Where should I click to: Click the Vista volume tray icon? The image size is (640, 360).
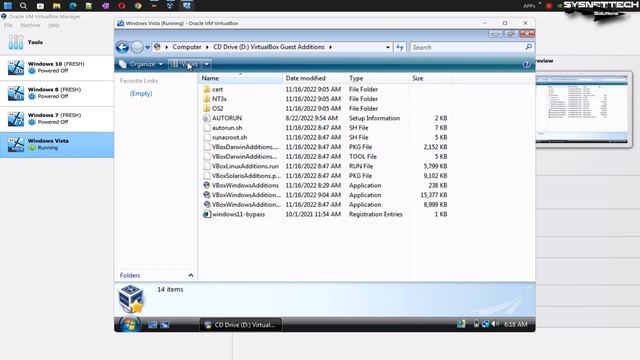495,324
